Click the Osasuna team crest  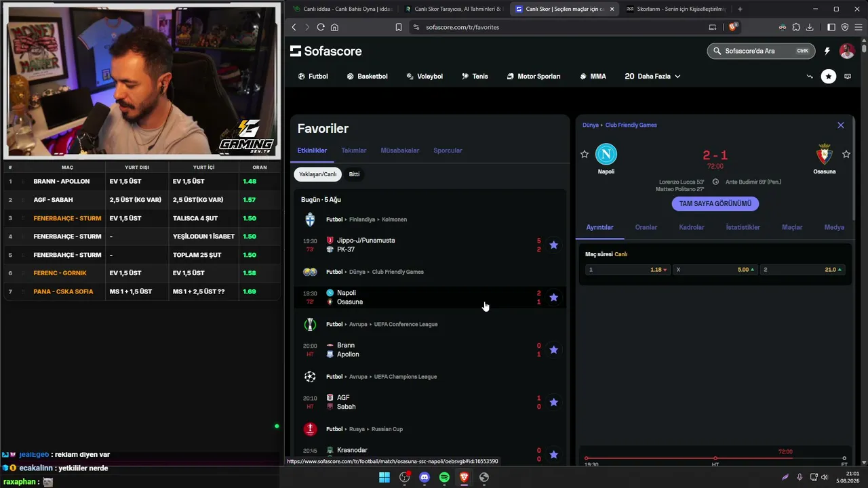point(825,155)
